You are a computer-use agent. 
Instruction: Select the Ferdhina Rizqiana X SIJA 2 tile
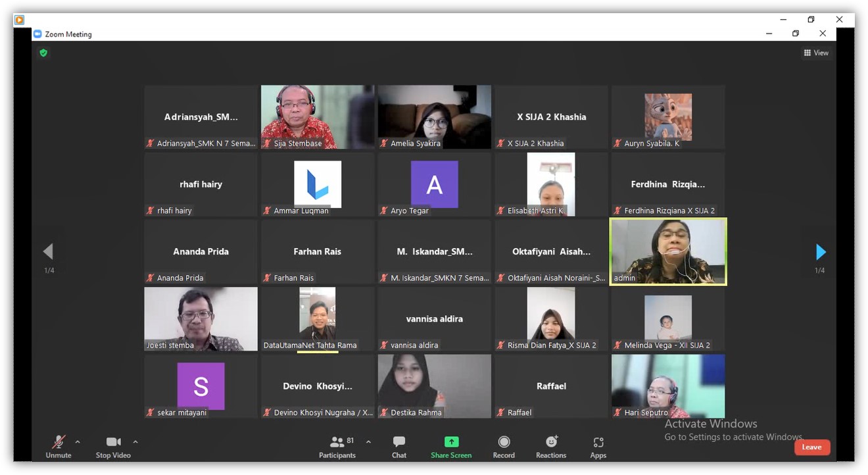(x=668, y=184)
